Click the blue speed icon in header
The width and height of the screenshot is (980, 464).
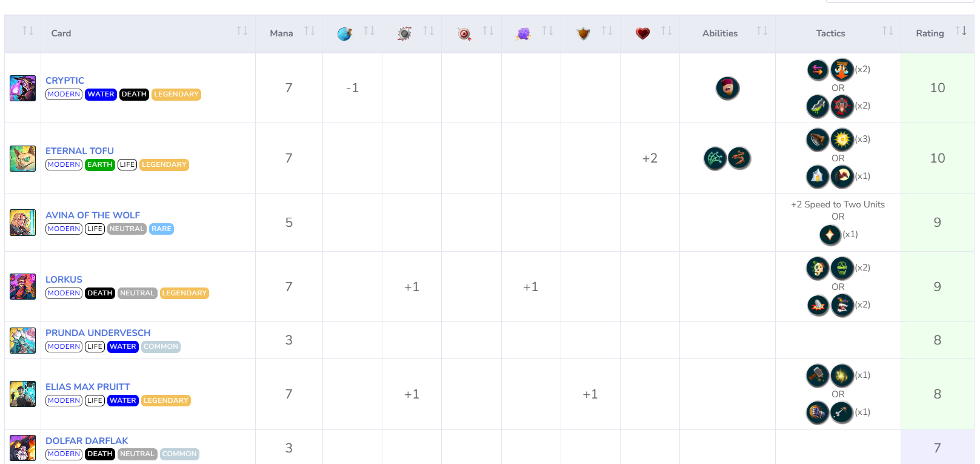coord(345,34)
